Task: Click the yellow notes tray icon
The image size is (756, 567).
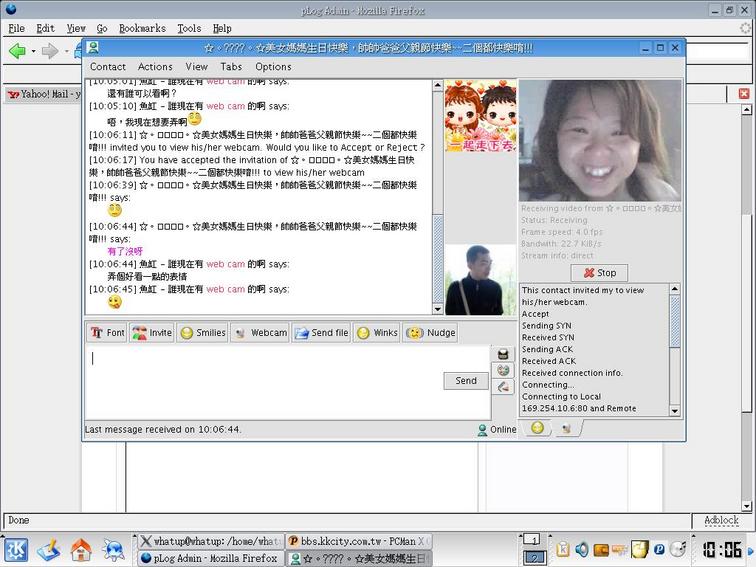Action: tap(640, 550)
